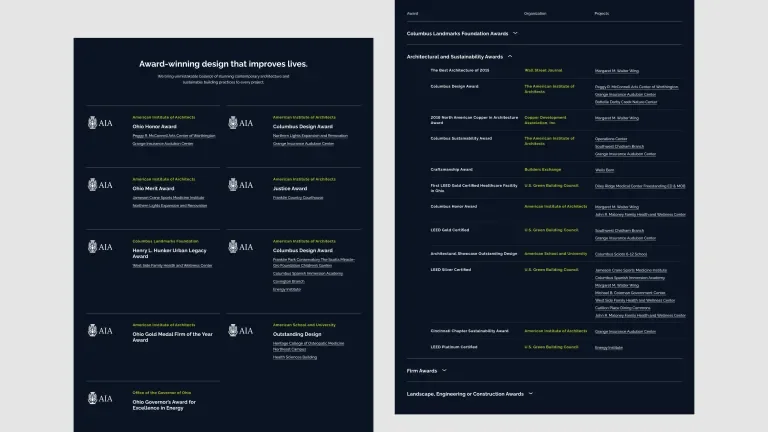The width and height of the screenshot is (768, 432).
Task: Open Wells Barn link for Craftsmanship Award
Action: point(604,170)
